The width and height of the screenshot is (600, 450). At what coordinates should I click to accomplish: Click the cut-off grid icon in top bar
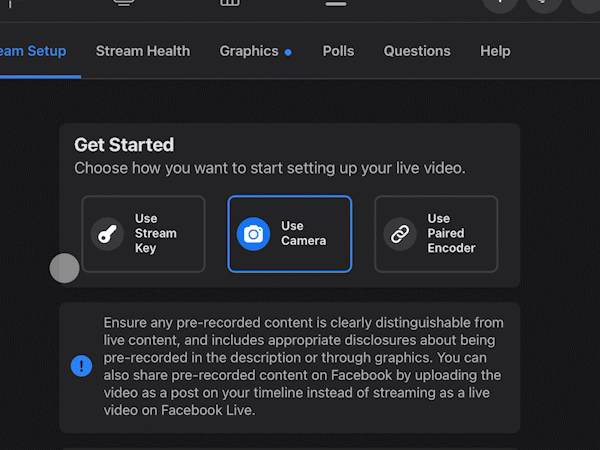click(230, 3)
